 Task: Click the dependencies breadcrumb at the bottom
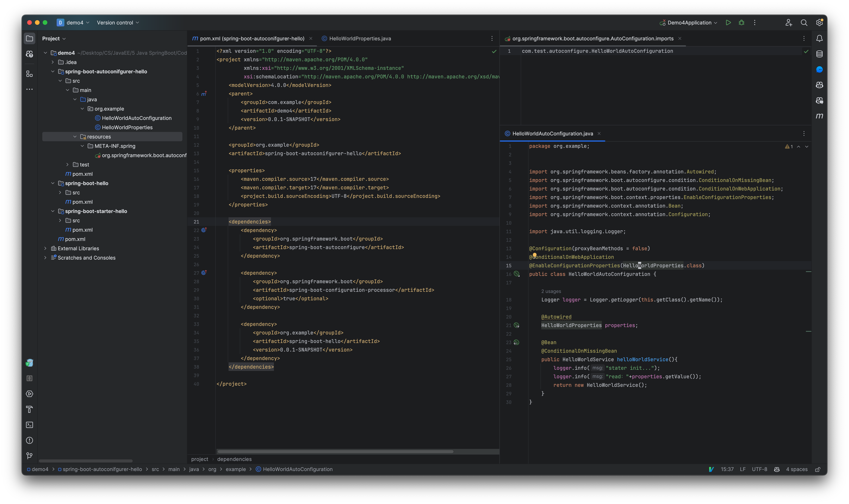click(234, 459)
